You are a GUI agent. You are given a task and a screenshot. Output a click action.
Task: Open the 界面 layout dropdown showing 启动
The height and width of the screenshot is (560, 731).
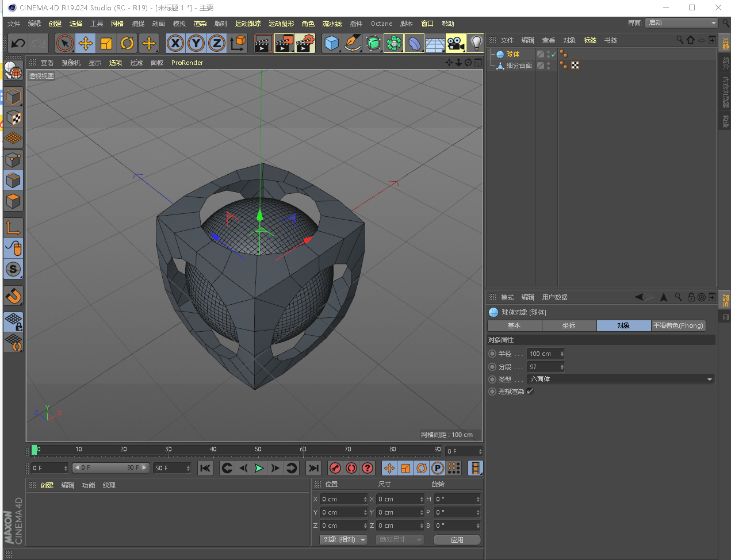[682, 23]
